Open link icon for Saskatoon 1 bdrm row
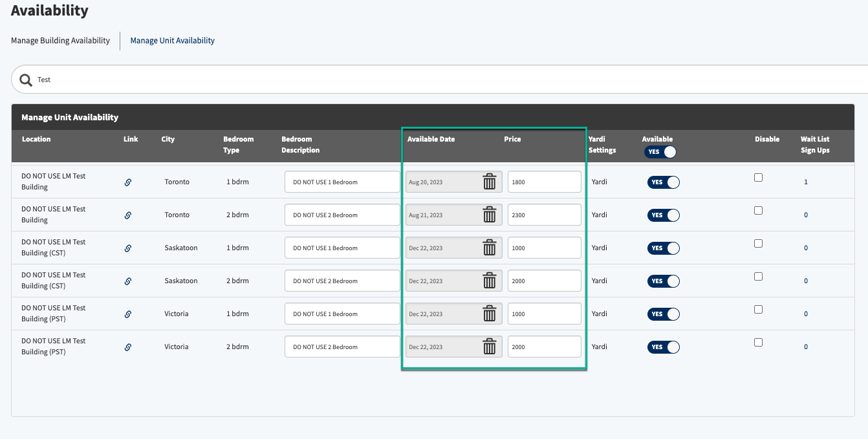The image size is (868, 439). 128,248
